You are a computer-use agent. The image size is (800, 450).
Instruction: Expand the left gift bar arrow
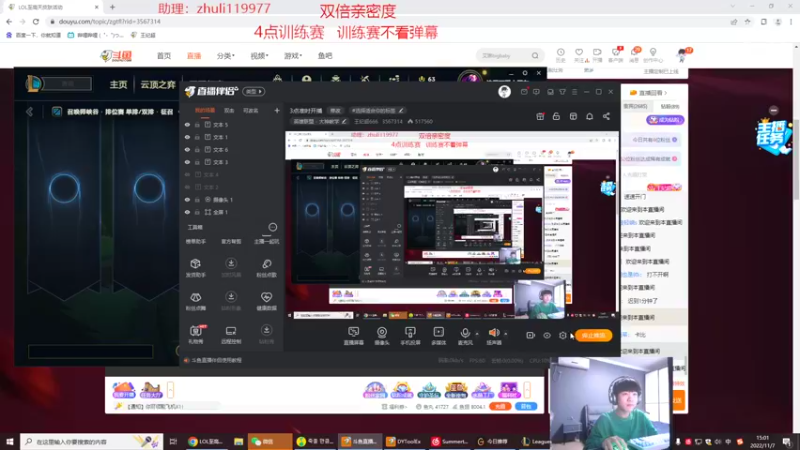click(x=170, y=390)
